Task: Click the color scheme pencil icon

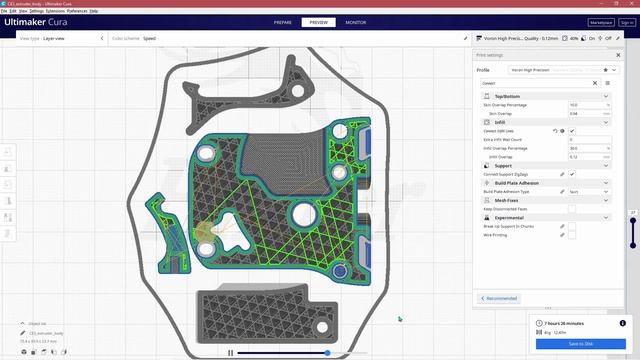Action: [465, 38]
